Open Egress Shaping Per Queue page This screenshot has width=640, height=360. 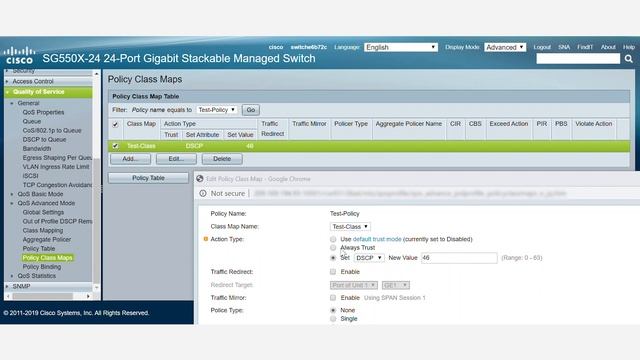tap(57, 158)
